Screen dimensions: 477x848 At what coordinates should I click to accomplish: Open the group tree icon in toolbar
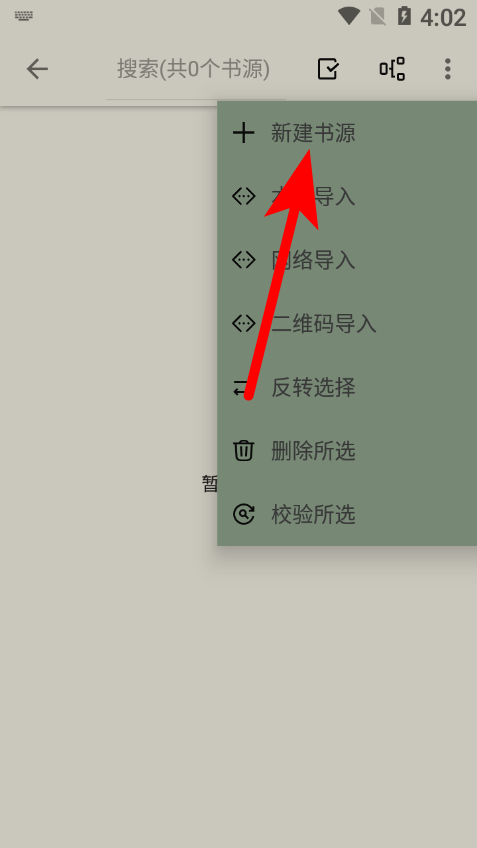[392, 69]
